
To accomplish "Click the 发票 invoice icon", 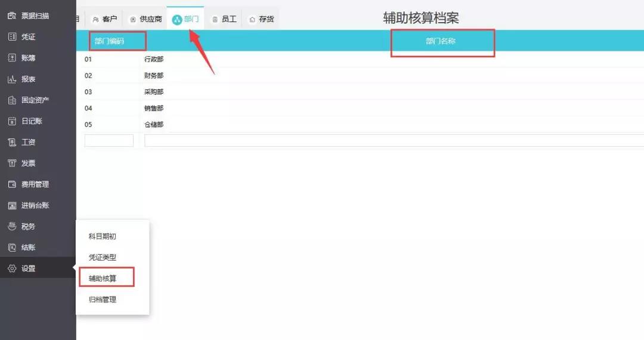I will point(12,163).
